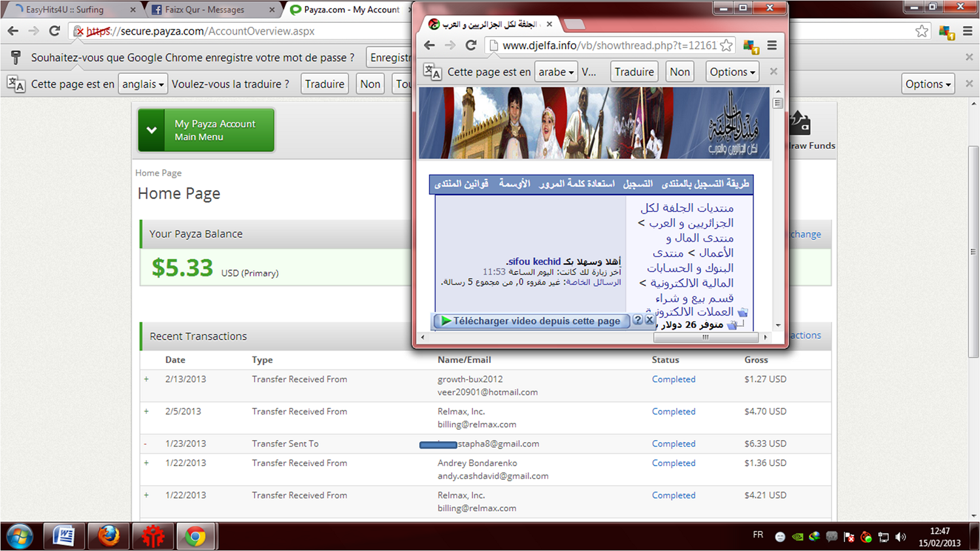Click djelfa.info address bar
Image resolution: width=980 pixels, height=551 pixels.
(609, 46)
